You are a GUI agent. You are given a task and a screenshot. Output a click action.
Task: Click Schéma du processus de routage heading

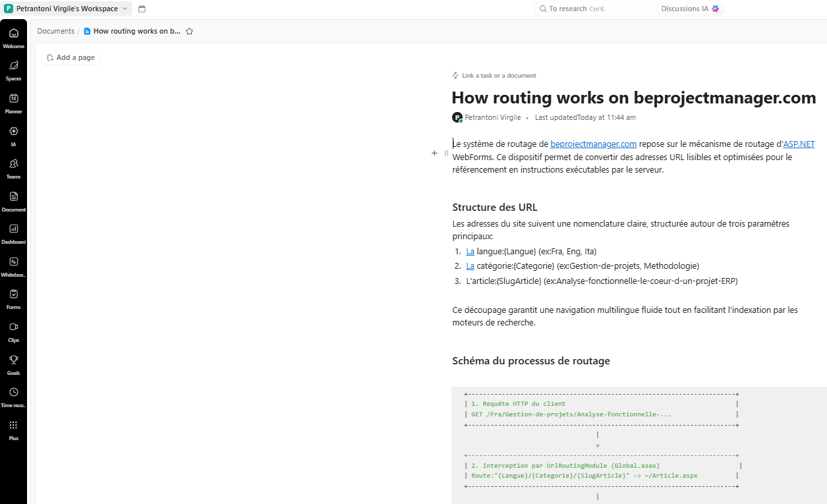click(531, 360)
